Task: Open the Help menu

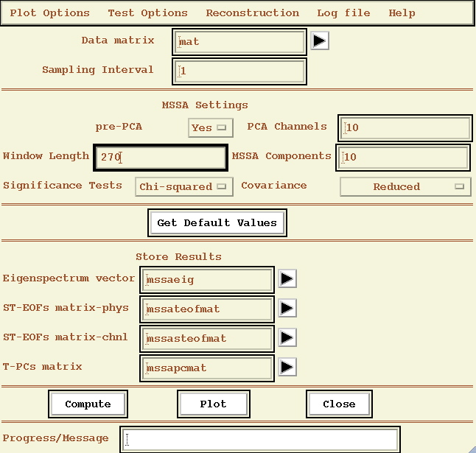Action: (402, 13)
